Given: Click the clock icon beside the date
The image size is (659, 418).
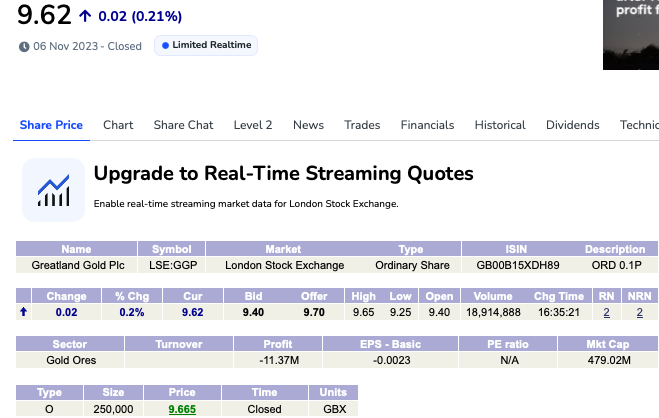Looking at the screenshot, I should point(24,47).
